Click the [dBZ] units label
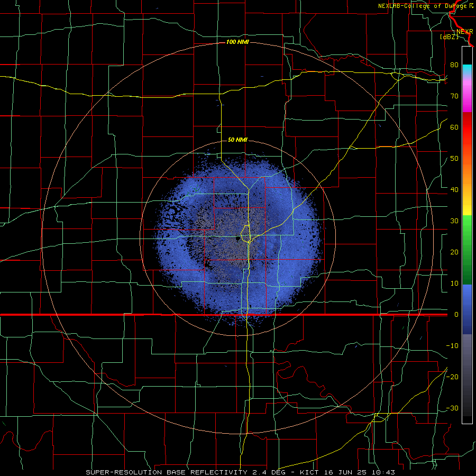Image resolution: width=476 pixels, height=476 pixels. [x=449, y=36]
